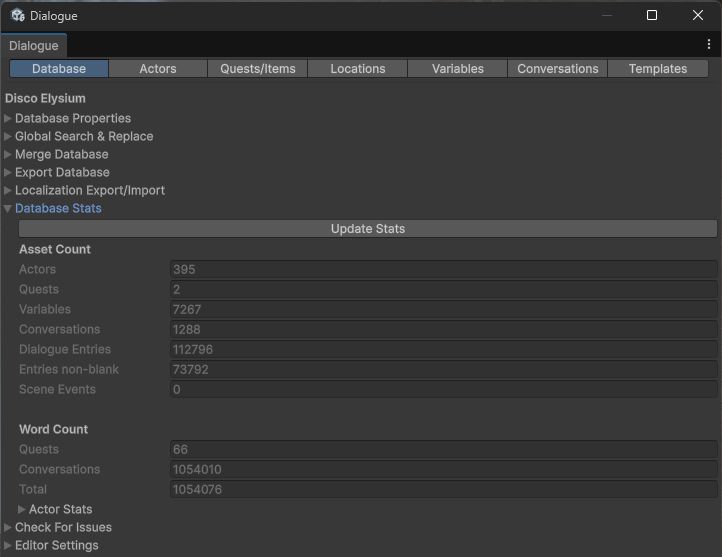
Task: Select the Dialogue window tab
Action: point(34,46)
